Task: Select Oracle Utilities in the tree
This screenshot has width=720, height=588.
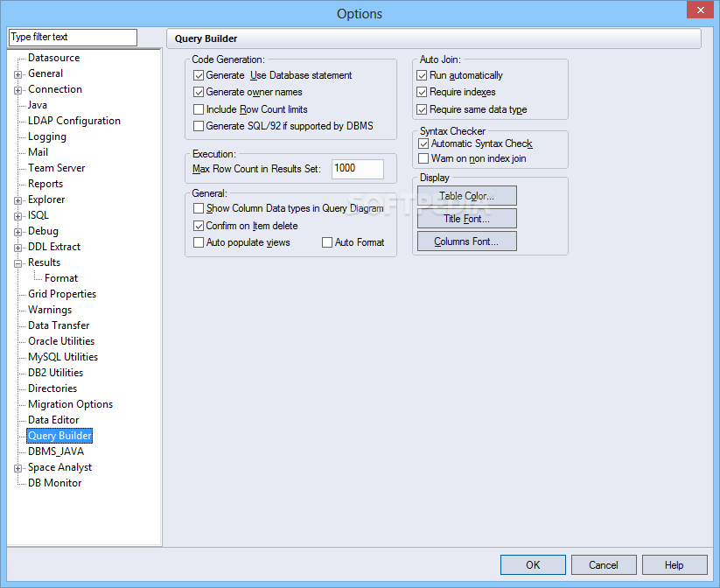Action: coord(61,341)
